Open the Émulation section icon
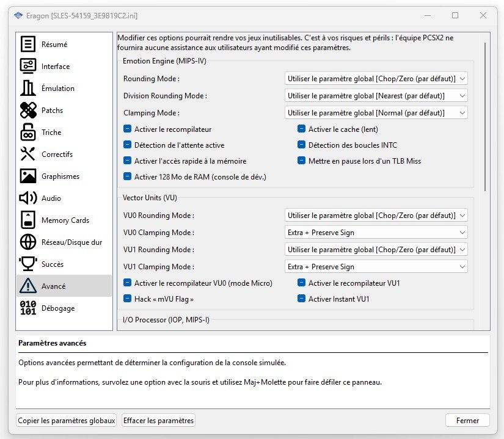This screenshot has height=439, width=504. (x=28, y=89)
